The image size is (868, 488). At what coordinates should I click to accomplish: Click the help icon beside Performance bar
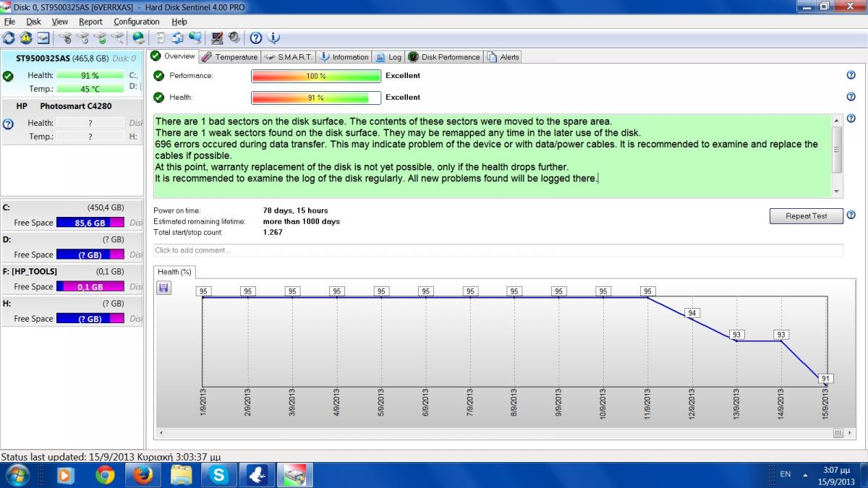pyautogui.click(x=851, y=75)
